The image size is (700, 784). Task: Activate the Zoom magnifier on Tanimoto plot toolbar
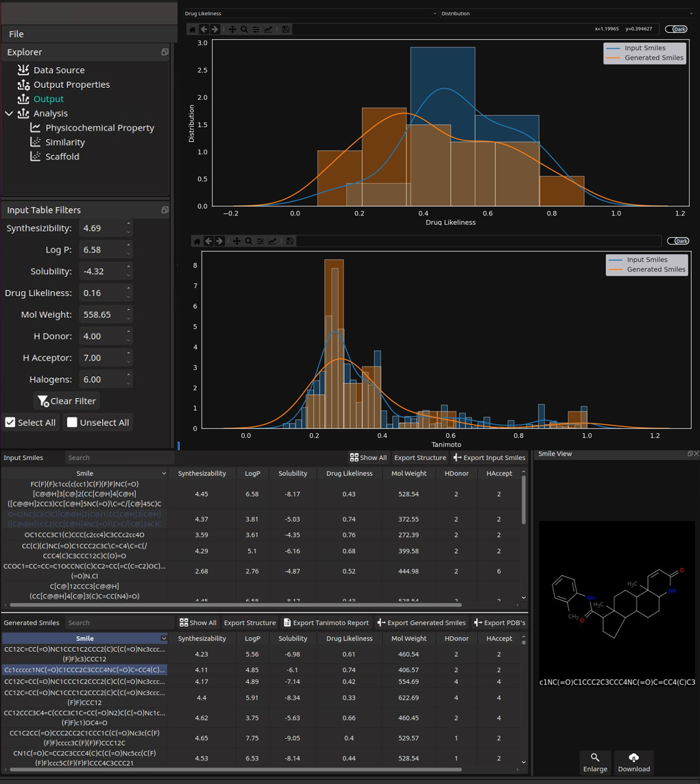click(x=248, y=241)
